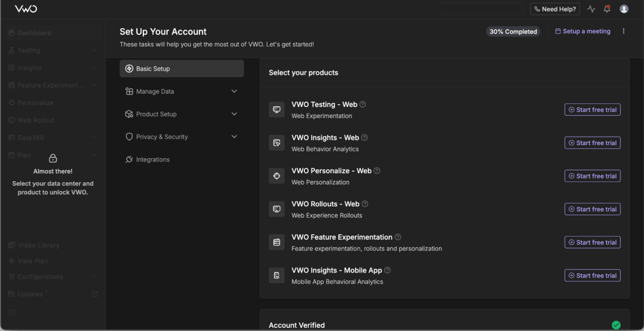
Task: Show help for VWO Insights - Web
Action: (364, 138)
